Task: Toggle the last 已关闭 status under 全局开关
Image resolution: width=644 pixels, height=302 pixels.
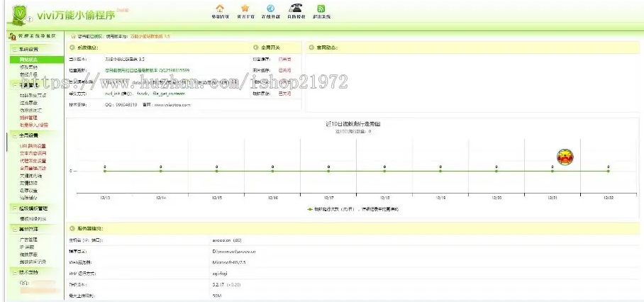Action: [x=284, y=93]
